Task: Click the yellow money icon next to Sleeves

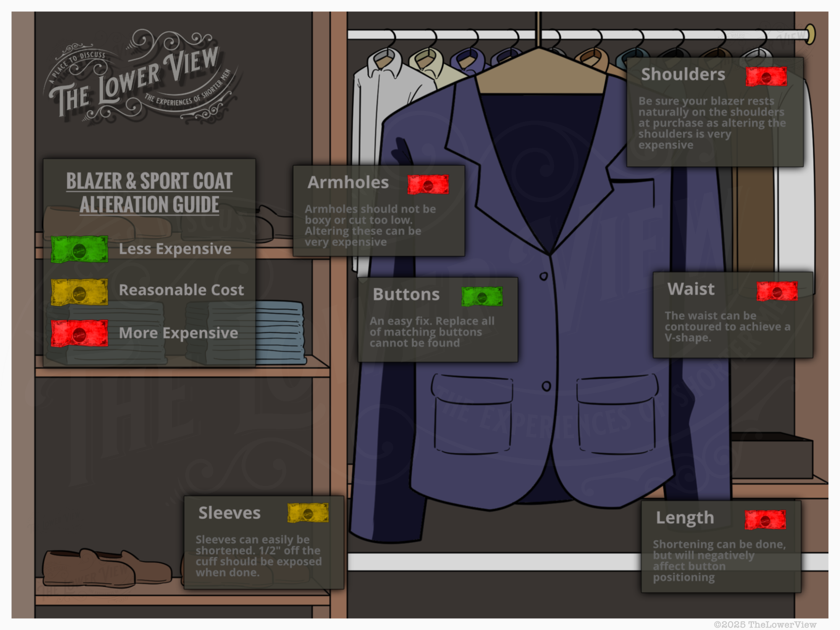Action: [307, 513]
